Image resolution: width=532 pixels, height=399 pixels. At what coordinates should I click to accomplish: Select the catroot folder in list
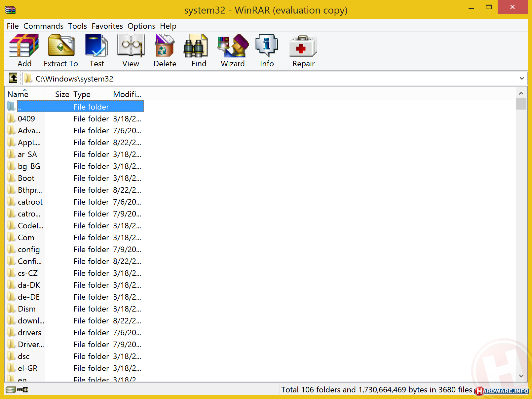click(30, 202)
